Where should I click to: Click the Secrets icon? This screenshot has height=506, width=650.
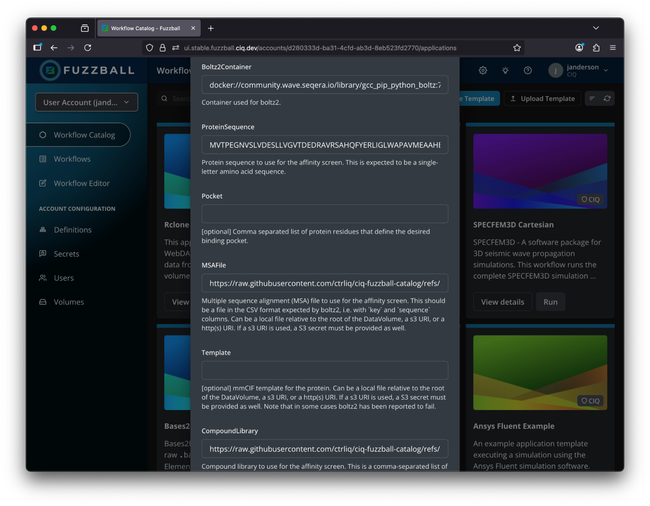42,254
